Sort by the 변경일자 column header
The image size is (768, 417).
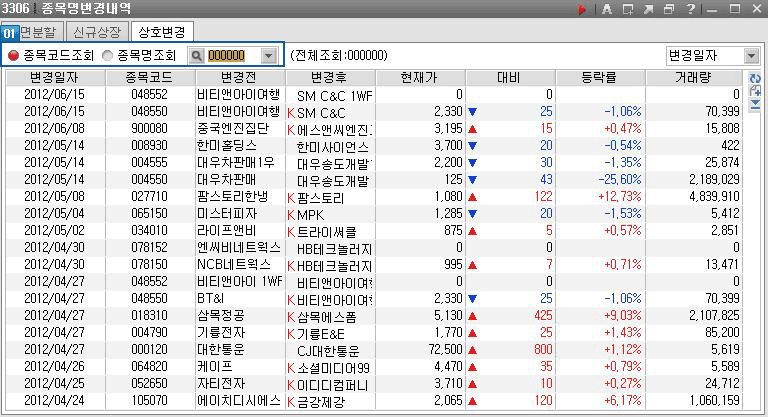click(x=55, y=78)
